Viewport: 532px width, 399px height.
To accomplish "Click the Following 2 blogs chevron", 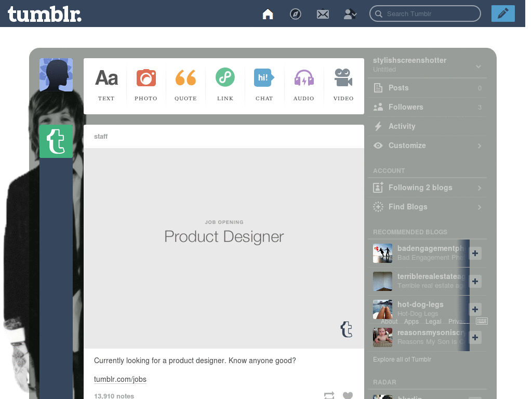I will point(480,188).
